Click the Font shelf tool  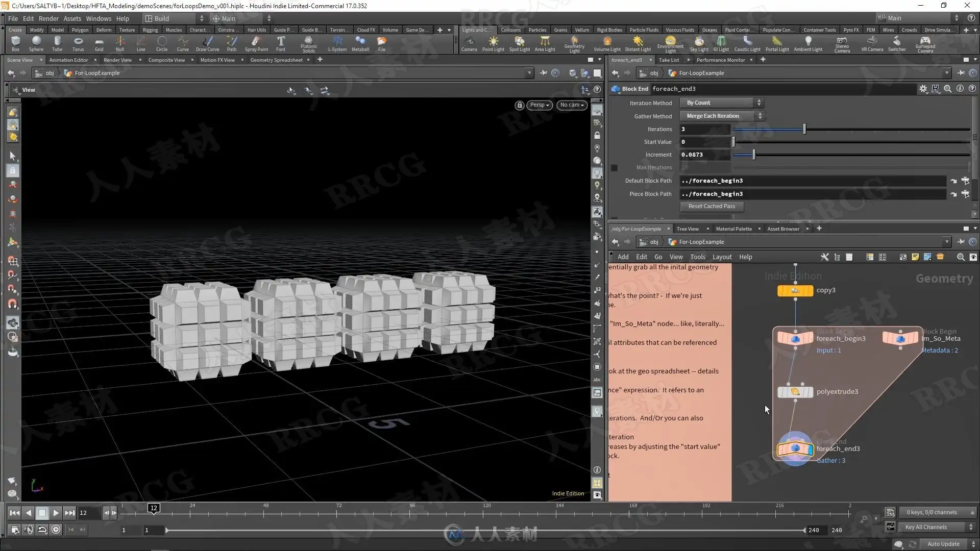click(281, 43)
